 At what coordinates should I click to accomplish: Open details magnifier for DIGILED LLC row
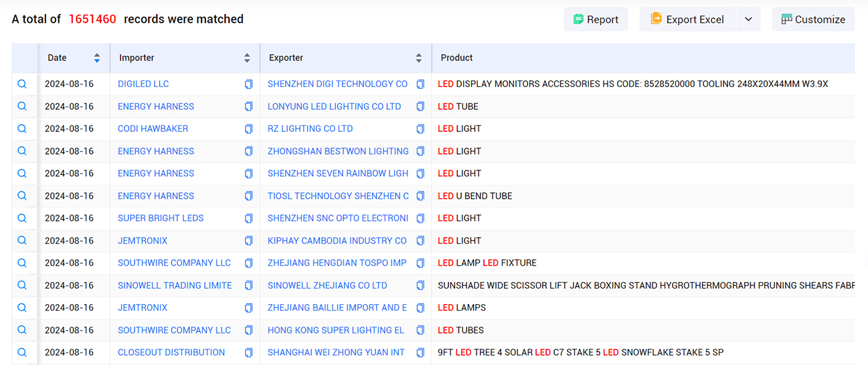click(x=22, y=84)
